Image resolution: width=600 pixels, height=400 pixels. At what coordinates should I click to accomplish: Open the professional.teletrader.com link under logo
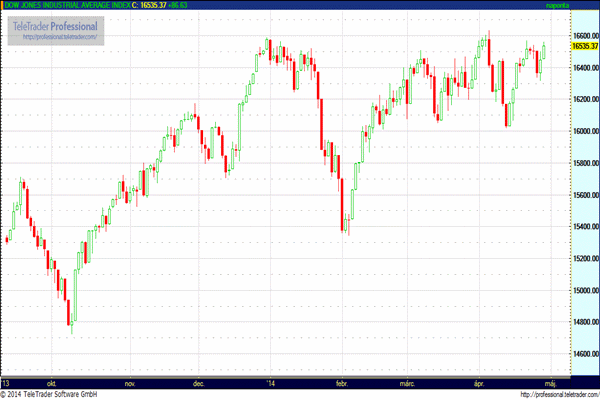(60, 37)
